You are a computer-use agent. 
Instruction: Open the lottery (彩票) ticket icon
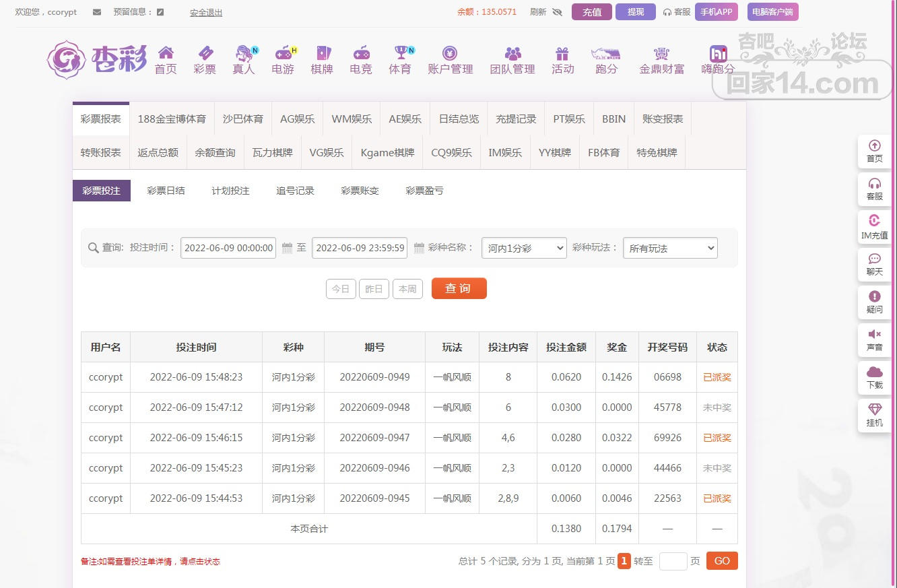tap(205, 53)
